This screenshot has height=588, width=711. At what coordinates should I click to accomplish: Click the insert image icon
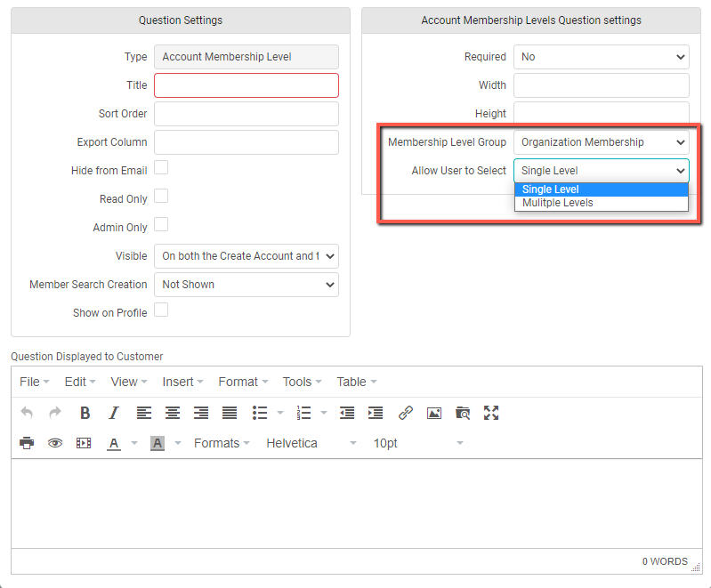point(434,413)
